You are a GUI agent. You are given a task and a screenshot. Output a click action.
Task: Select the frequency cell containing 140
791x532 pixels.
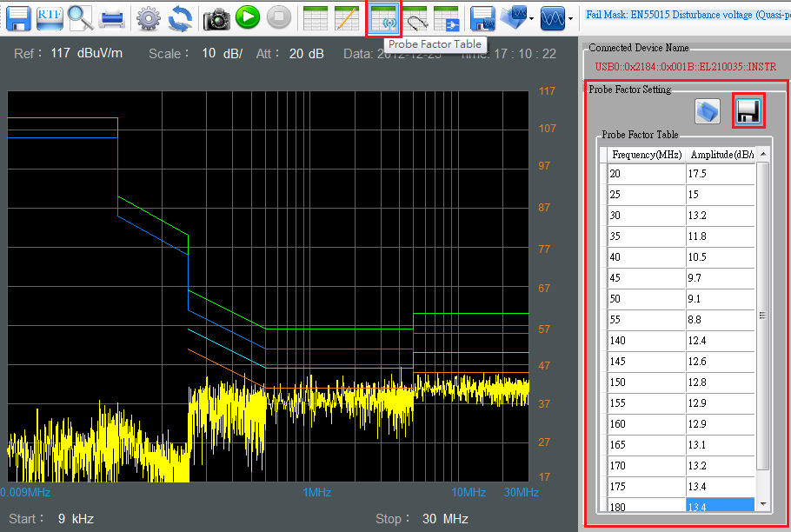pyautogui.click(x=647, y=341)
